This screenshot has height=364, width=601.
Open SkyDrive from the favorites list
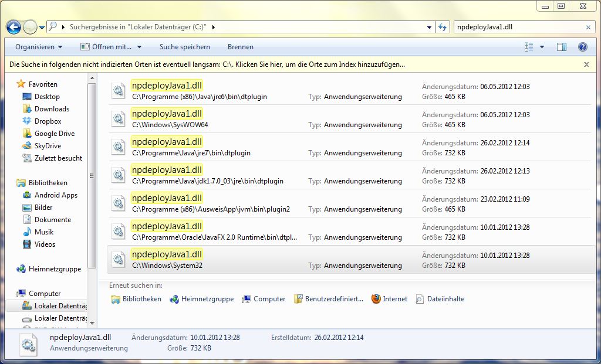click(48, 146)
